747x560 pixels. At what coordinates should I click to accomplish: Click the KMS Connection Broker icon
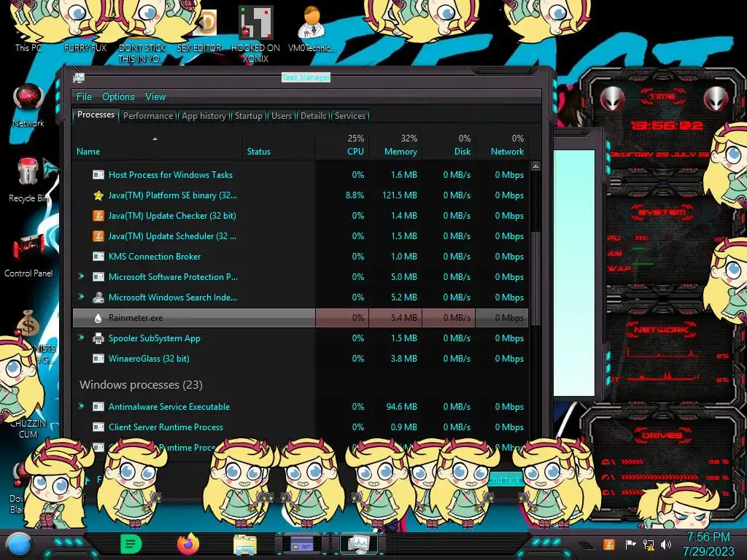(x=98, y=257)
